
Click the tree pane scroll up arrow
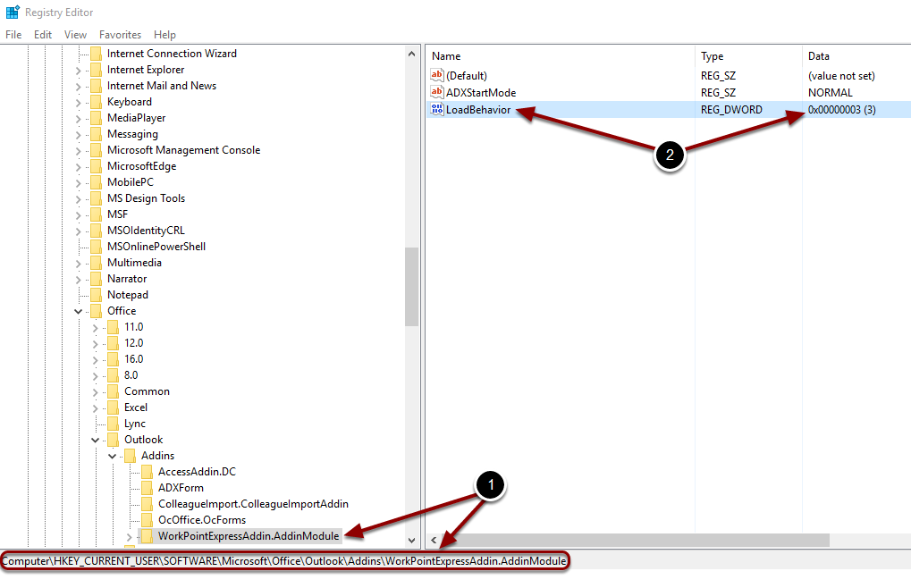(x=412, y=54)
